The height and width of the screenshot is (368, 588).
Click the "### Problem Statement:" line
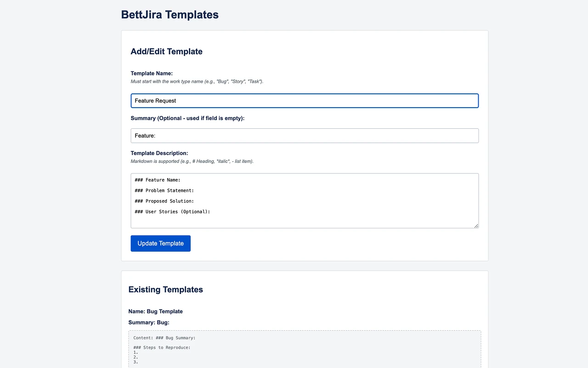tap(164, 190)
